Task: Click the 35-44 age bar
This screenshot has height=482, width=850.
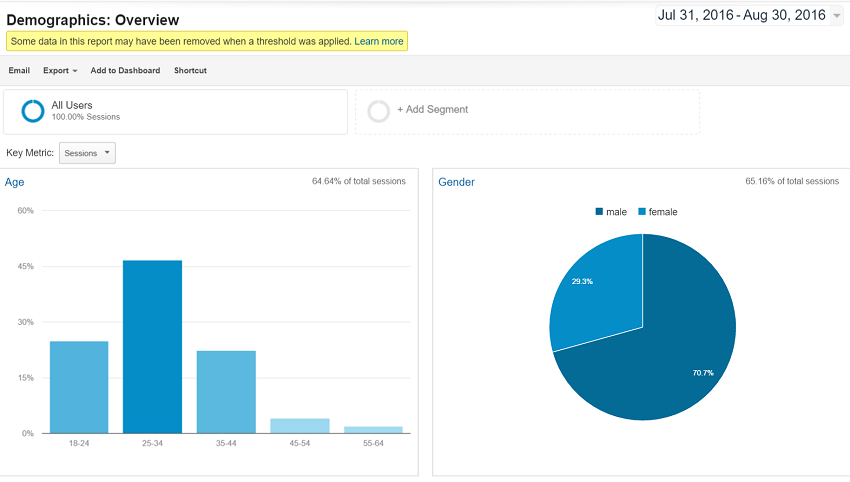Action: click(x=226, y=392)
